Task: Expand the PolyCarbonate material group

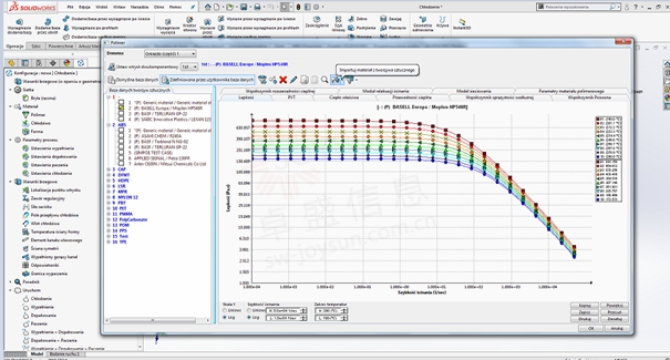Action: [109, 220]
